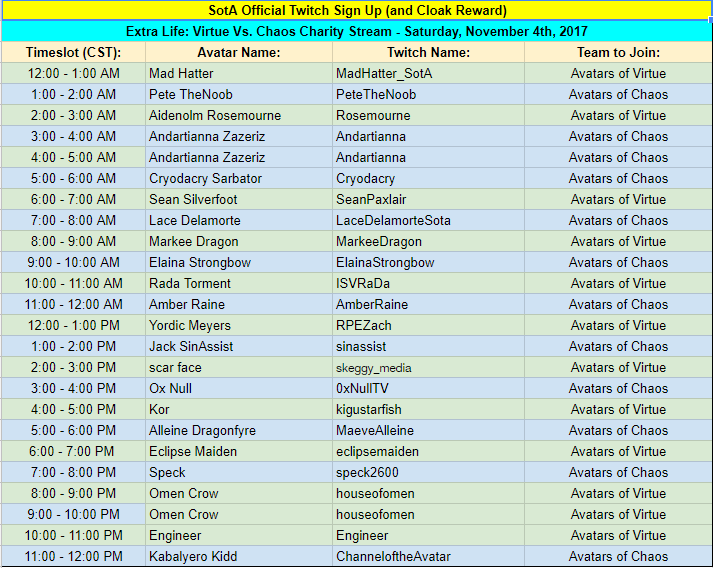Screen dimensions: 713x568
Task: Select the '2:00 - 3:00 PM' timeslot cell
Action: coord(73,367)
